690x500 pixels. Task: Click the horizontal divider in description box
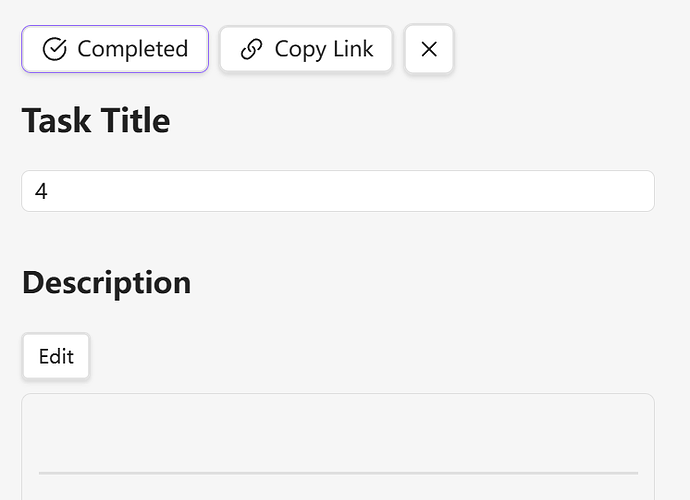click(x=337, y=473)
